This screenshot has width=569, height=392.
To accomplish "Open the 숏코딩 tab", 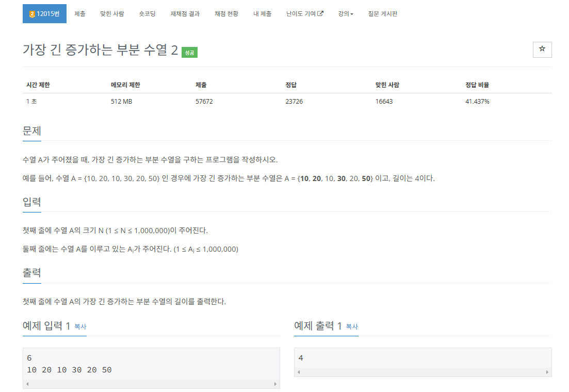I will pyautogui.click(x=148, y=14).
